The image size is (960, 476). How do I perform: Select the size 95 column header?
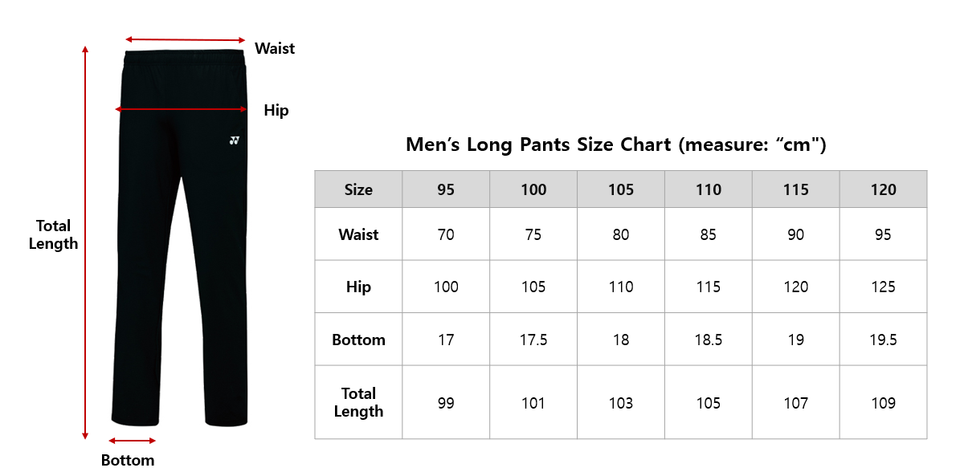coord(446,189)
